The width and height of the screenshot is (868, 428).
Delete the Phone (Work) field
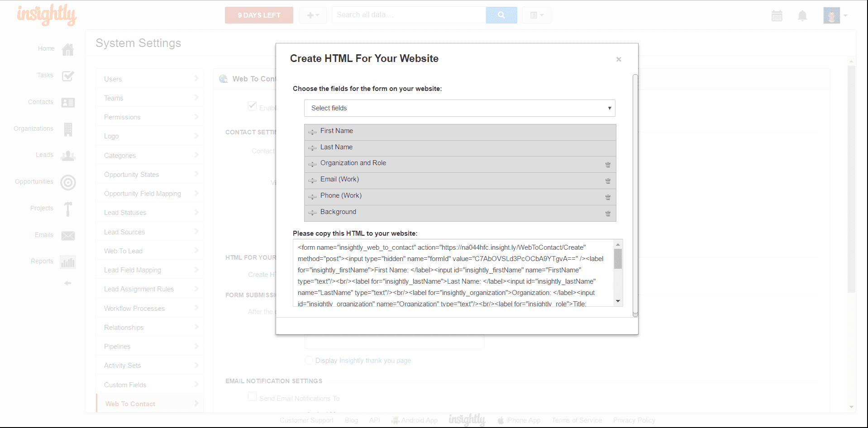(608, 197)
